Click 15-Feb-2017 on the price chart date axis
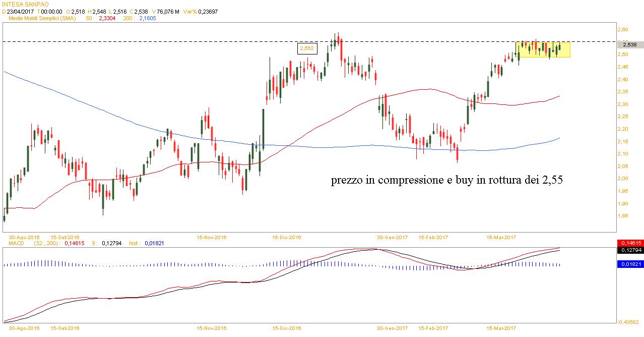 pos(433,237)
